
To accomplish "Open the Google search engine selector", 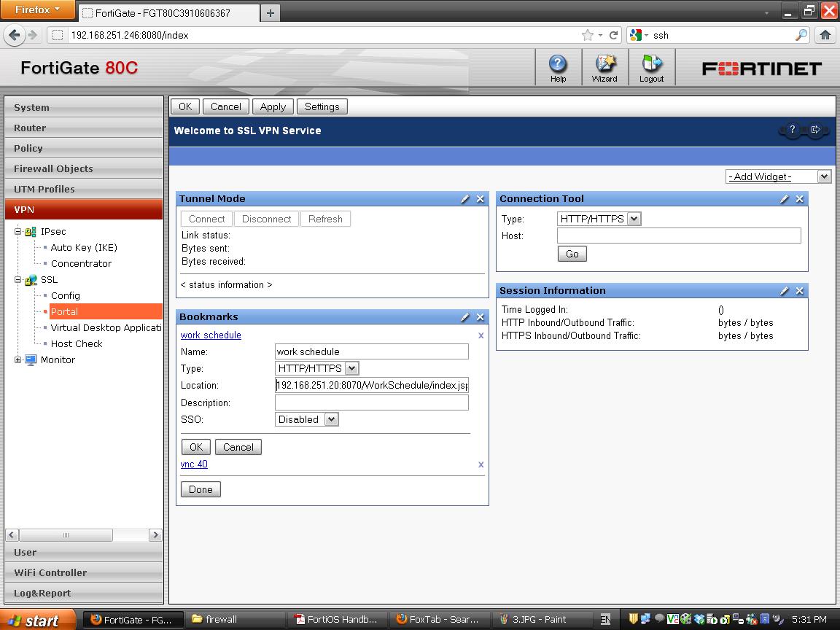I will click(639, 35).
